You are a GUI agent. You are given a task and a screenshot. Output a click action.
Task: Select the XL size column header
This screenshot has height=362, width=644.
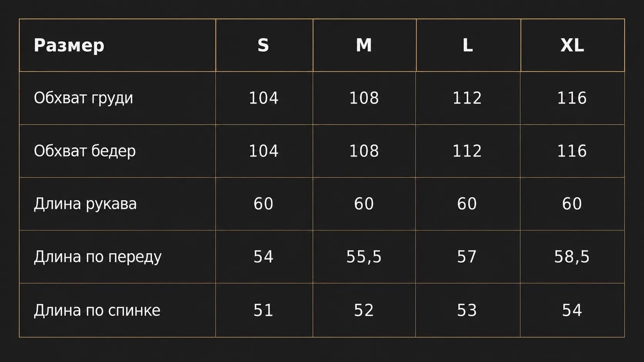point(572,45)
